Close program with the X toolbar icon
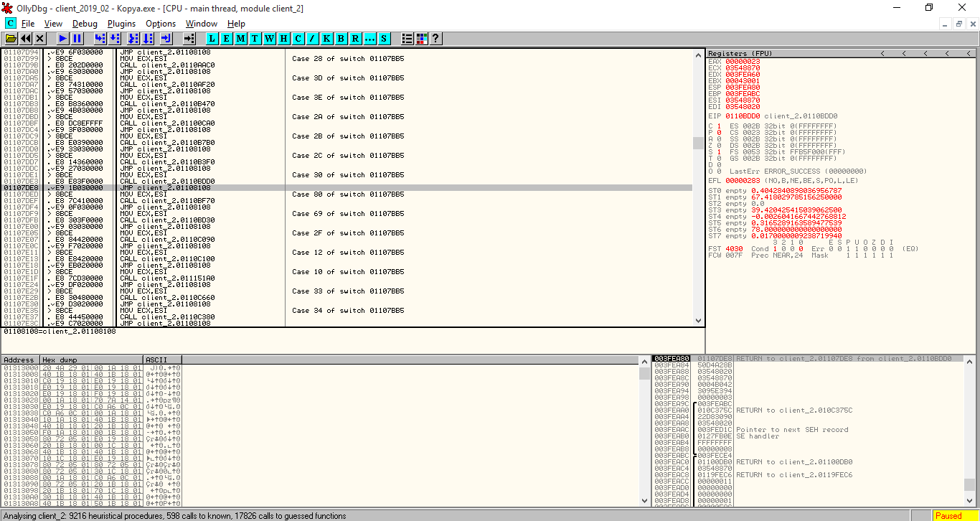This screenshot has height=521, width=980. [40, 38]
